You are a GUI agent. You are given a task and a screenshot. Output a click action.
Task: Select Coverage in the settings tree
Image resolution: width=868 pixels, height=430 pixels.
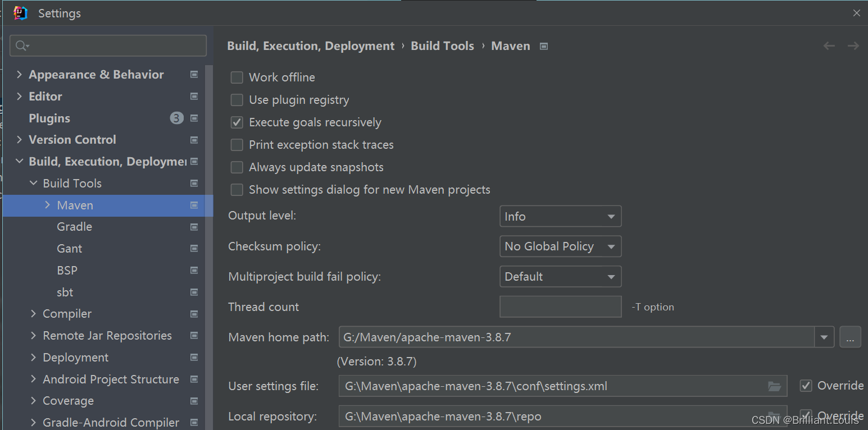click(68, 401)
